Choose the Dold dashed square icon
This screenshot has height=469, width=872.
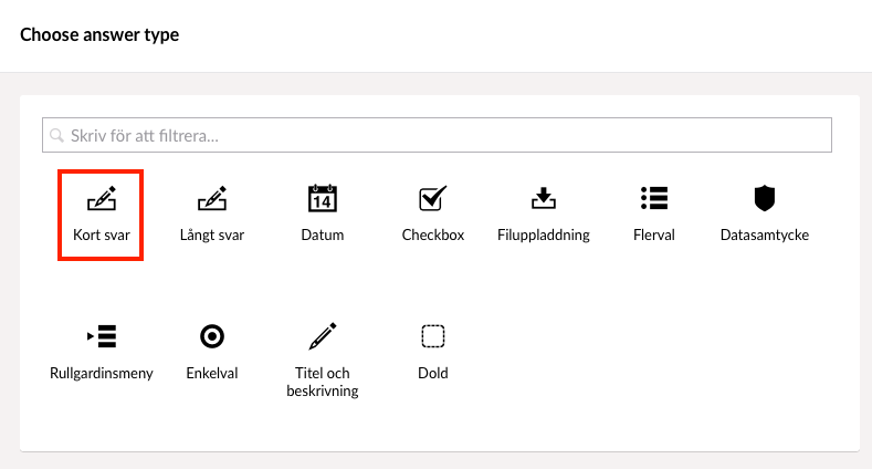click(x=433, y=336)
